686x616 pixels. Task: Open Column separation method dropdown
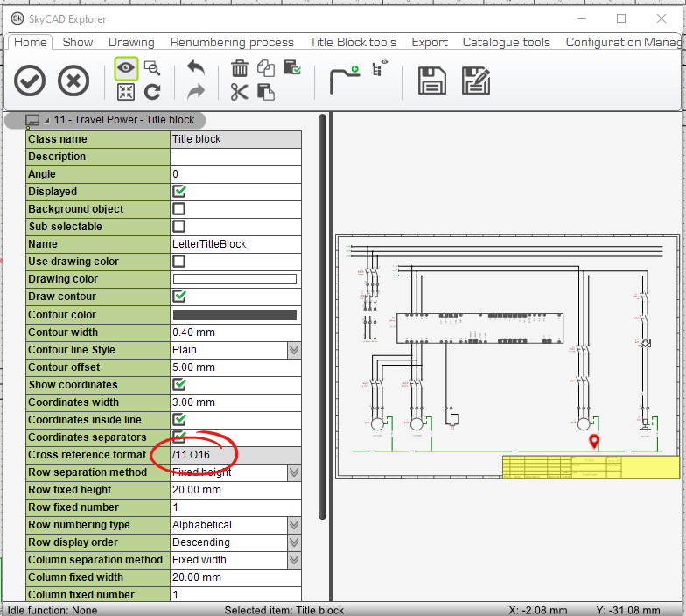(294, 560)
